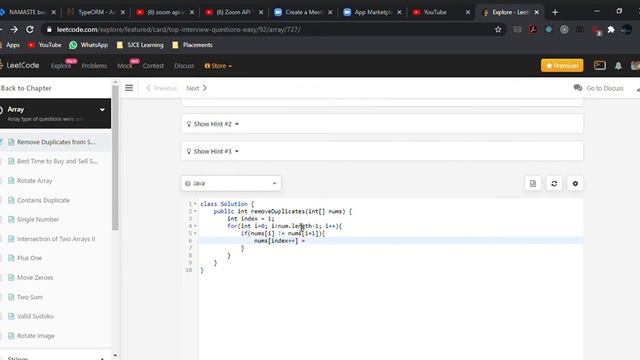Open Remove Duplicates from Sorted Array item

pos(56,142)
